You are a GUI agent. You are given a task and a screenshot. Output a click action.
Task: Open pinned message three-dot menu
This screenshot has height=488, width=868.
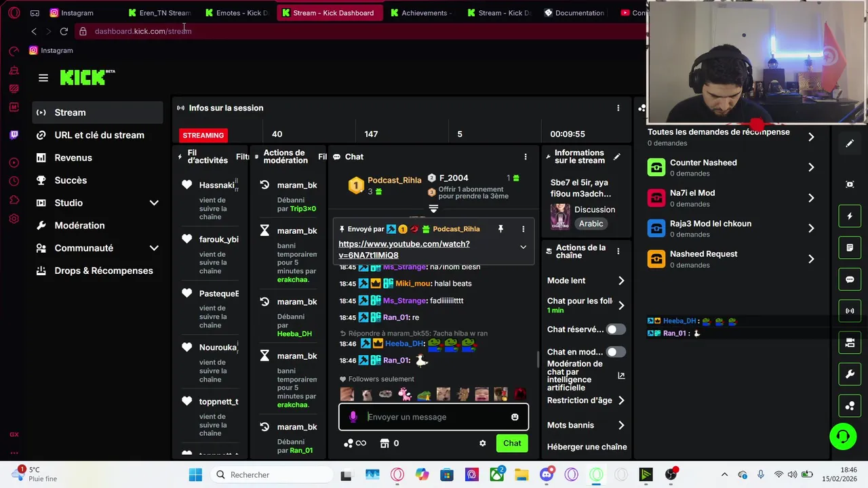click(x=523, y=229)
